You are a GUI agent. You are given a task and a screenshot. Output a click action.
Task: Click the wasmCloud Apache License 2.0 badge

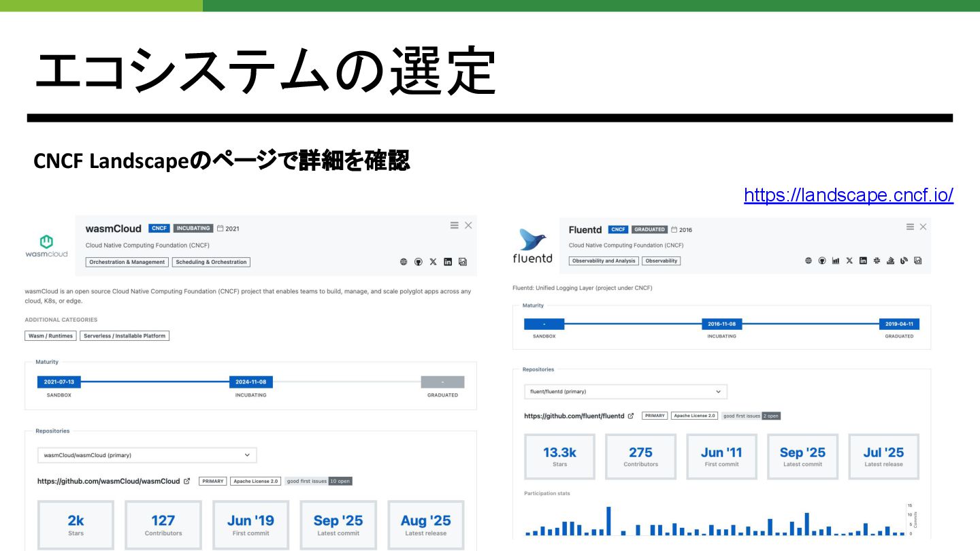click(x=256, y=481)
